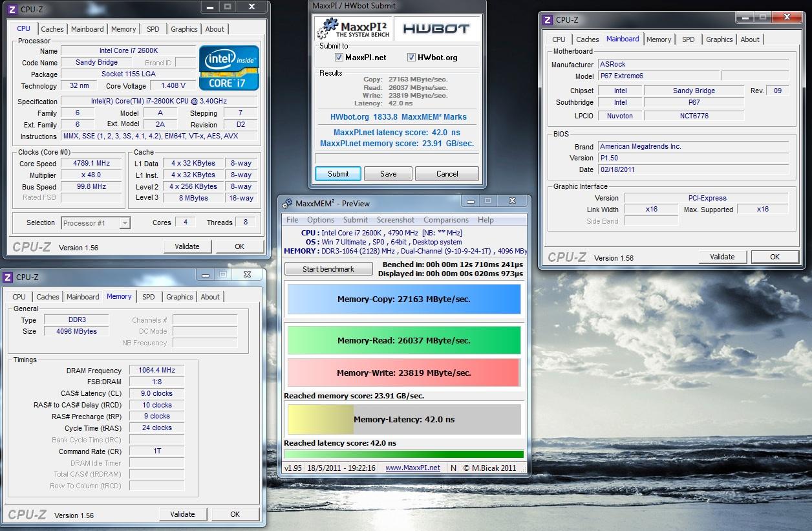The image size is (812, 531).
Task: Click the BIOS Version P1.50 field
Action: click(693, 158)
